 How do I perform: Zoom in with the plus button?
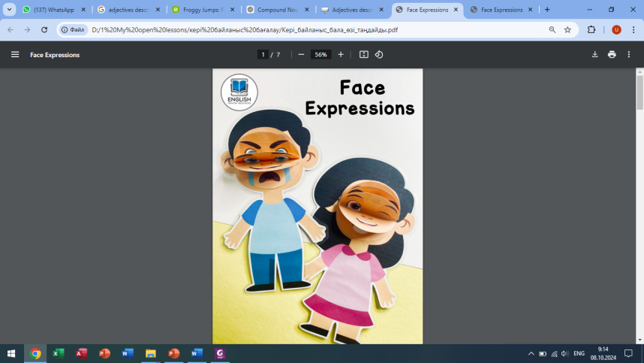pyautogui.click(x=341, y=54)
